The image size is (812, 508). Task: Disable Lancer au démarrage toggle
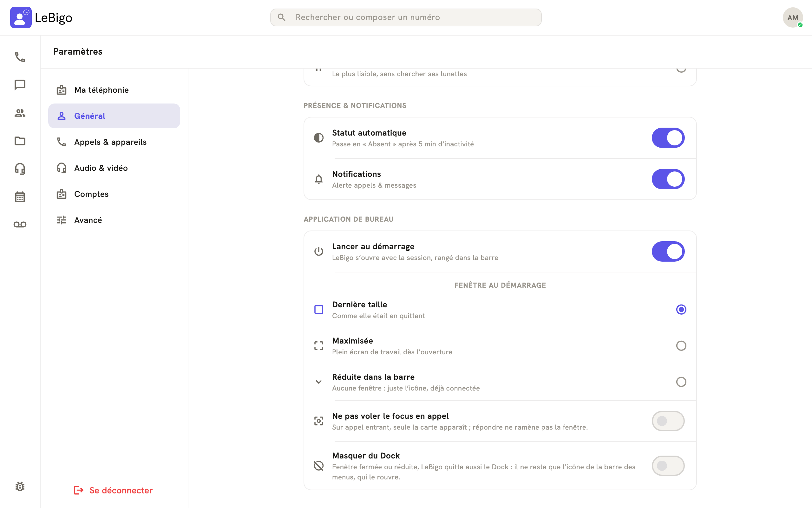668,251
